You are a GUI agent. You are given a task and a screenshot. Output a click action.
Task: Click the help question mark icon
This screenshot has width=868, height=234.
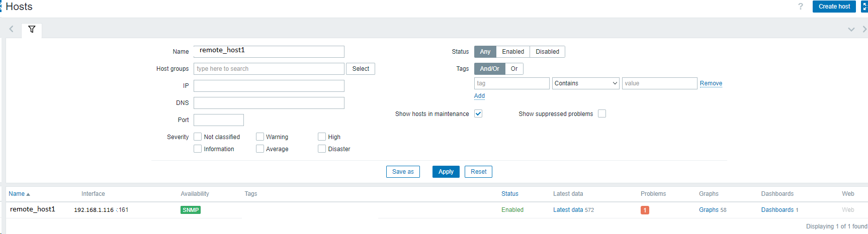[801, 7]
